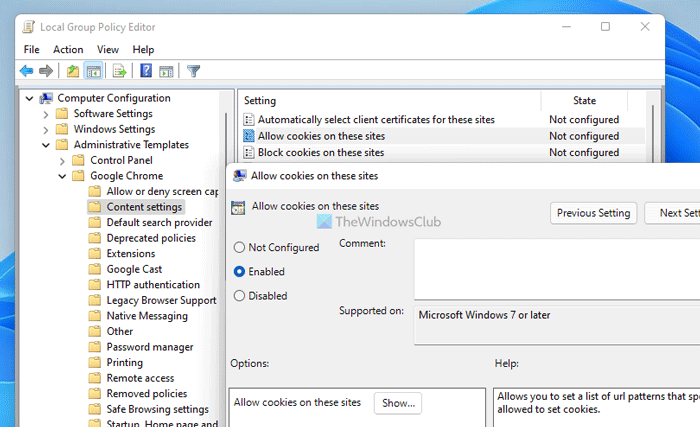This screenshot has width=700, height=427.
Task: Click the Filter funnel toolbar icon
Action: coord(193,71)
